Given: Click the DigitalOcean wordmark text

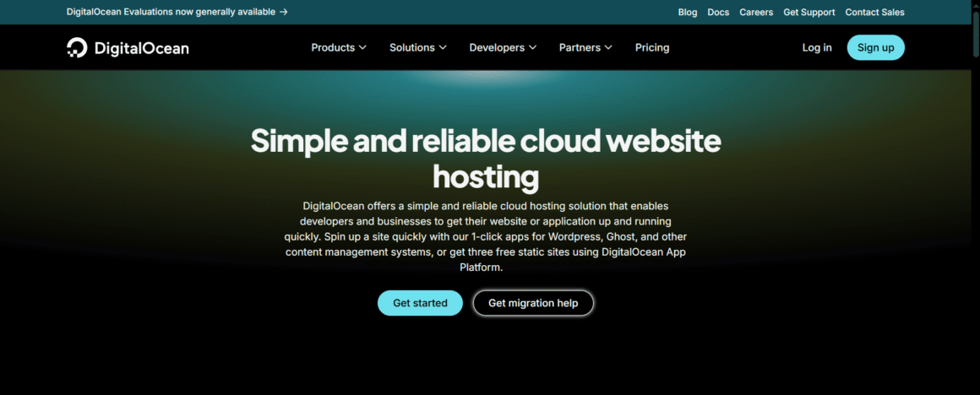Looking at the screenshot, I should coord(141,48).
